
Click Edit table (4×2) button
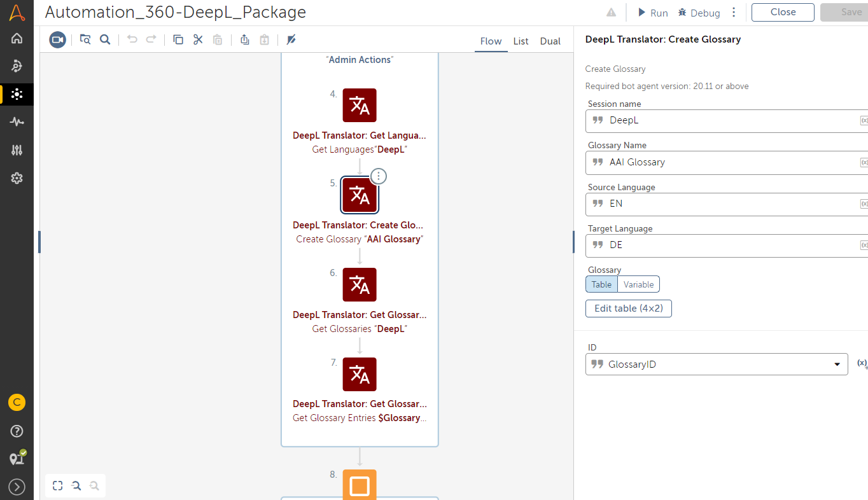(629, 309)
